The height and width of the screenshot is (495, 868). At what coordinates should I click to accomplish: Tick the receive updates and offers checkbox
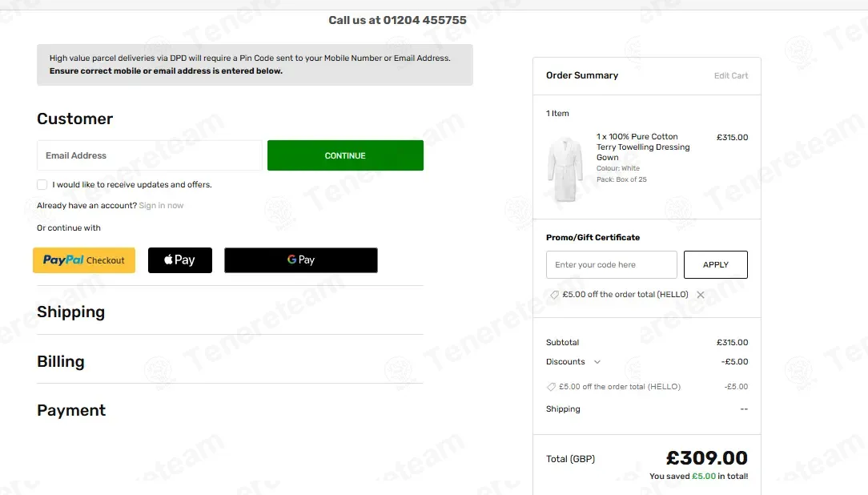[x=42, y=184]
